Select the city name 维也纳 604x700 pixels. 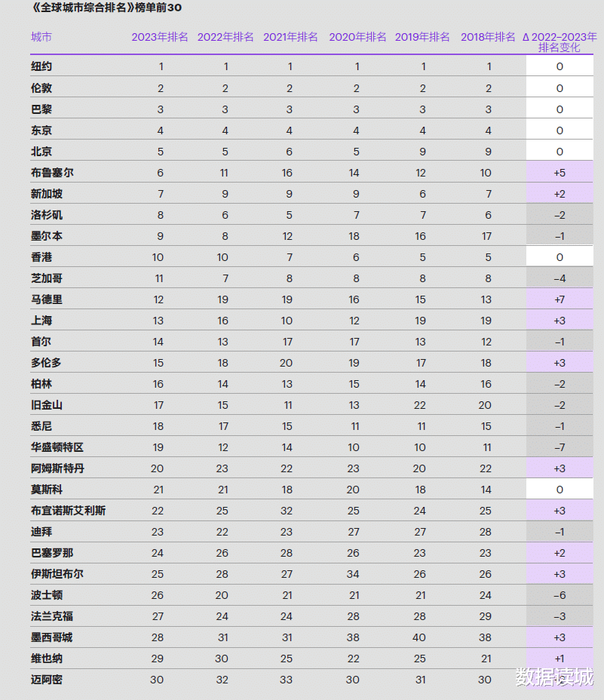coord(47,659)
